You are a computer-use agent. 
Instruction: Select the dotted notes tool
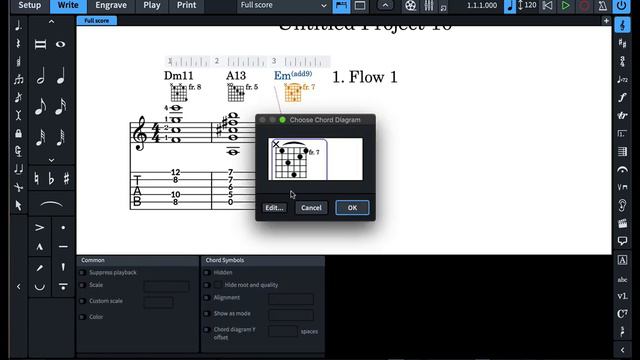point(18,26)
